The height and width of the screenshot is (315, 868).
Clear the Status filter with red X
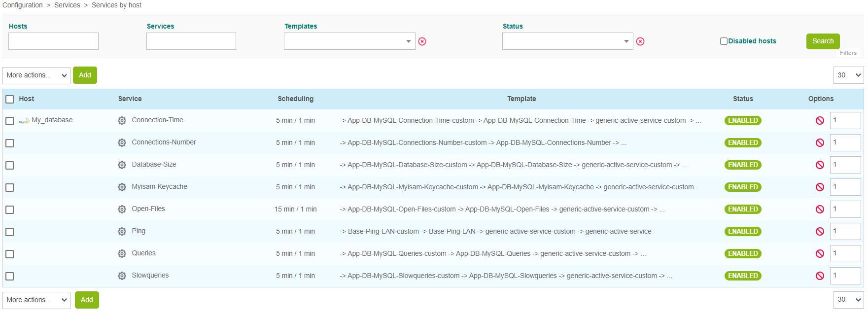coord(640,41)
